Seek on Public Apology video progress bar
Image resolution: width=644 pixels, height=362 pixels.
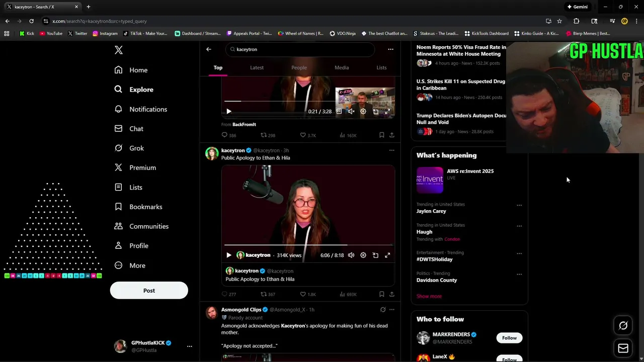[308, 245]
